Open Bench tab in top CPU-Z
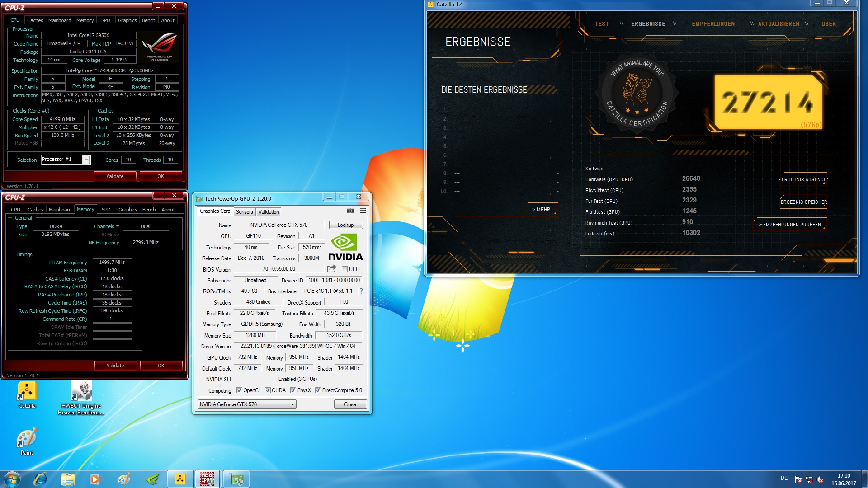This screenshot has width=868, height=488. 148,20
